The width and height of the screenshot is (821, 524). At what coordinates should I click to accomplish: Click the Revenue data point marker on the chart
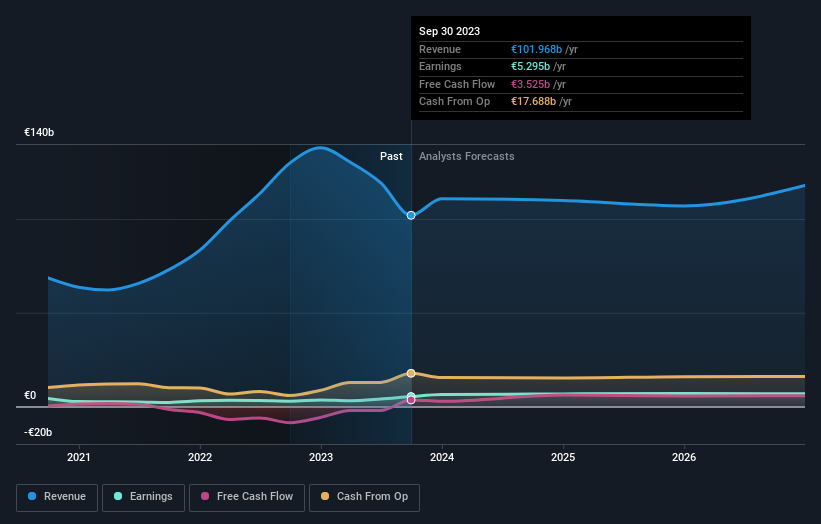(x=411, y=215)
